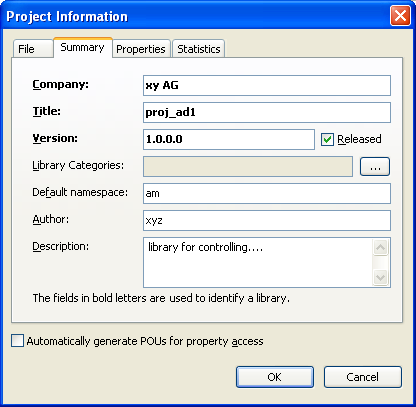Click the Default namespace field
This screenshot has height=407, width=416.
point(267,193)
